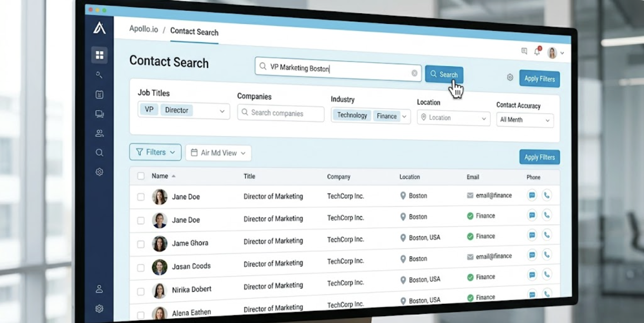
Task: Clear the search field with the X icon
Action: (415, 73)
